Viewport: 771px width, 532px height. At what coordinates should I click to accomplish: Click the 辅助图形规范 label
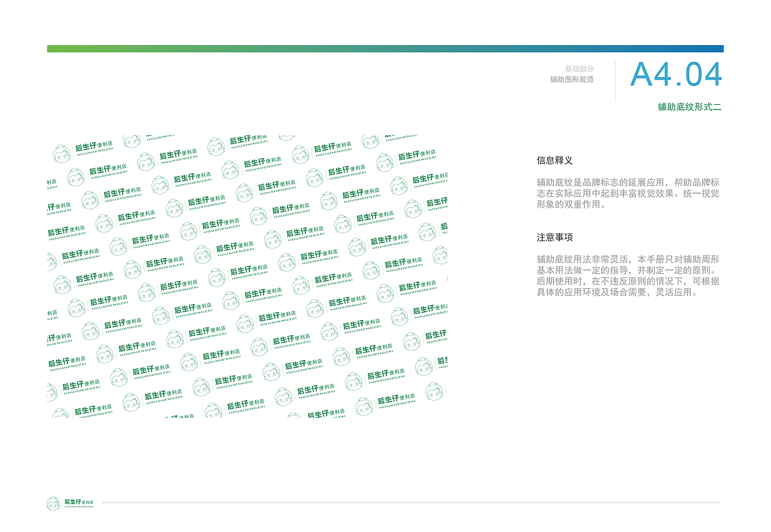point(572,79)
